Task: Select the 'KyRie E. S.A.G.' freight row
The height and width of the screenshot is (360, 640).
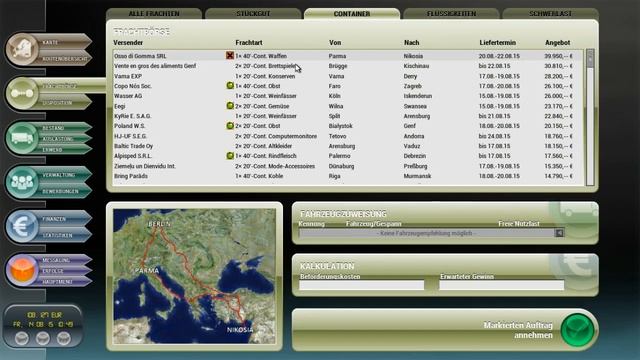Action: [x=349, y=116]
